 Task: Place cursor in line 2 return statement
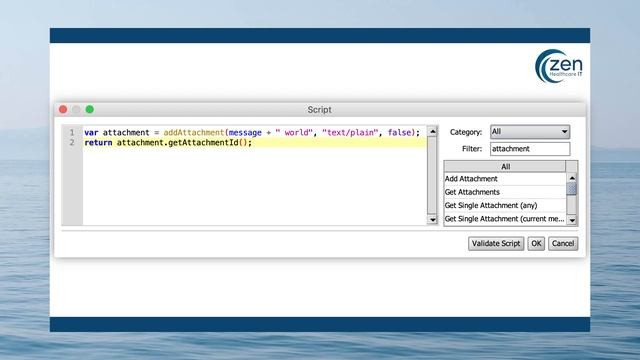coord(168,143)
